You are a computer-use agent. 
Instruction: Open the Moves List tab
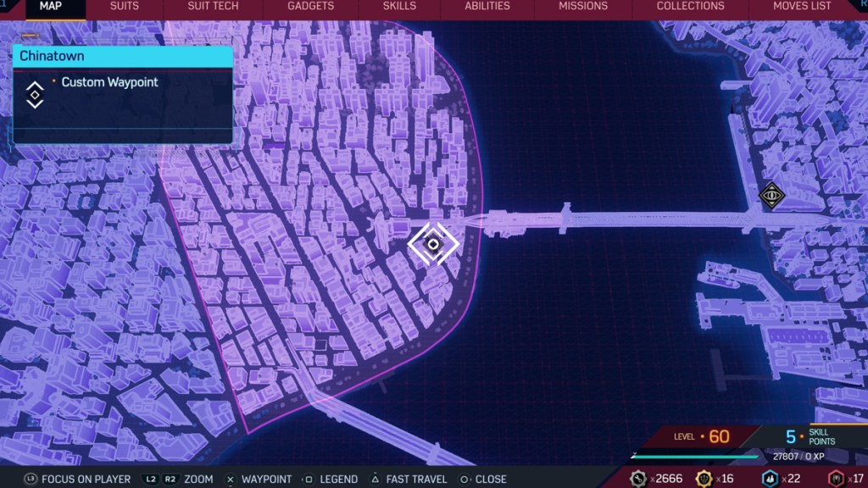(x=802, y=6)
